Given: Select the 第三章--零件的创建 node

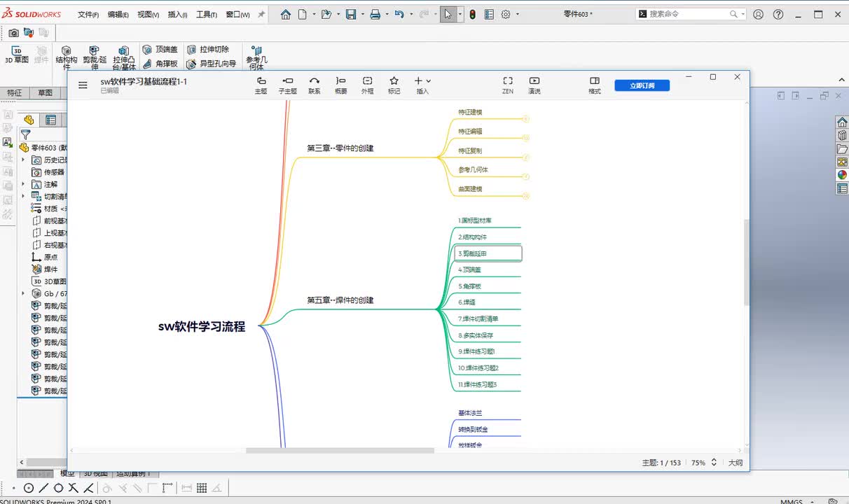Looking at the screenshot, I should click(x=340, y=148).
